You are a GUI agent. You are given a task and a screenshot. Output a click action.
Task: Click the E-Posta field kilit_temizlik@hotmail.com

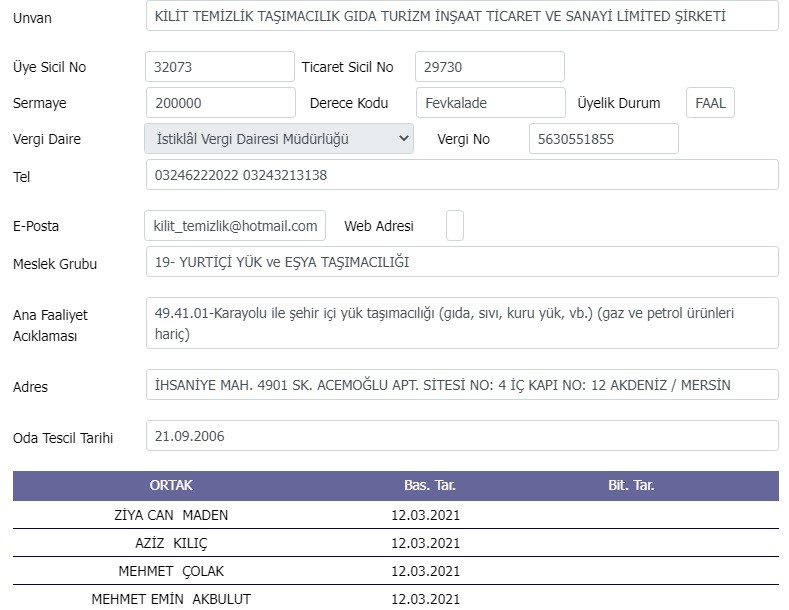point(235,226)
